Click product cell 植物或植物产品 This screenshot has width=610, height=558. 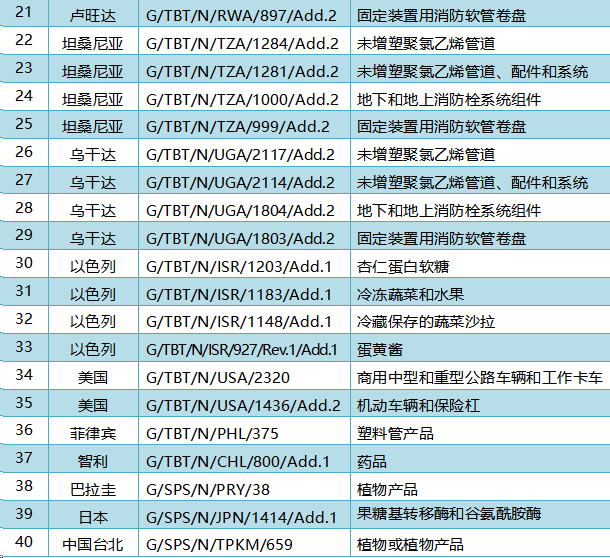click(x=480, y=542)
